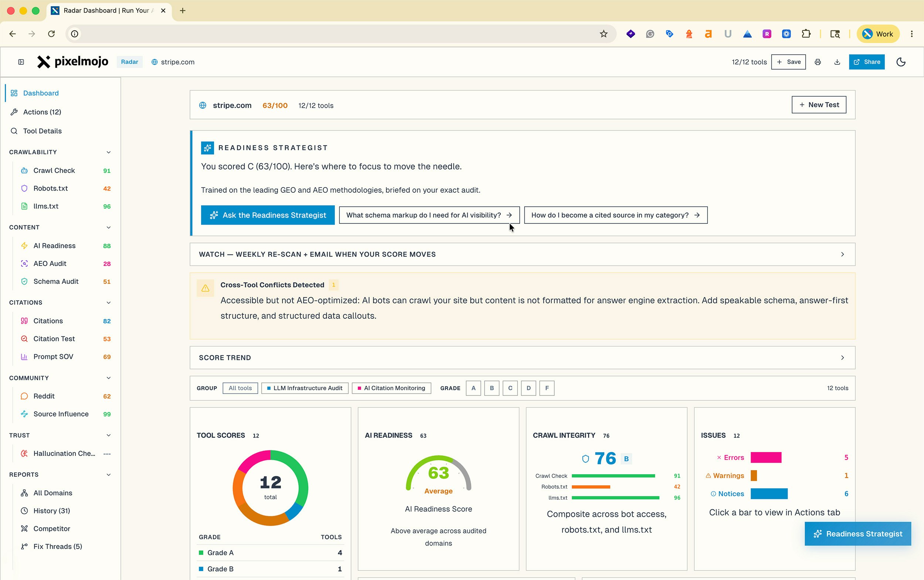Click the Grammarly extension icon
924x580 pixels.
[650, 34]
